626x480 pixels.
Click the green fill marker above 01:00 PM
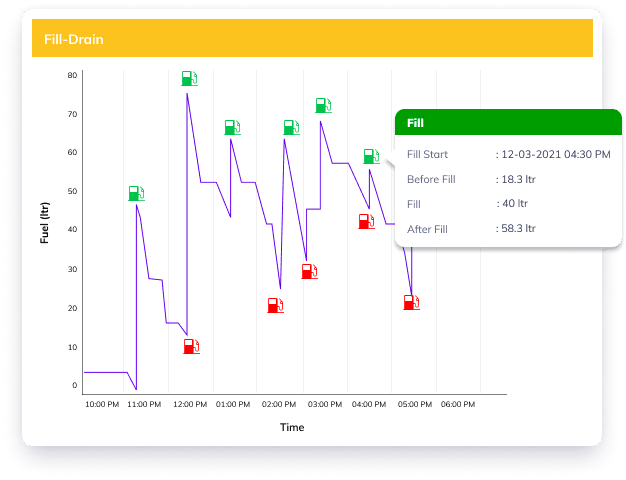[x=232, y=127]
